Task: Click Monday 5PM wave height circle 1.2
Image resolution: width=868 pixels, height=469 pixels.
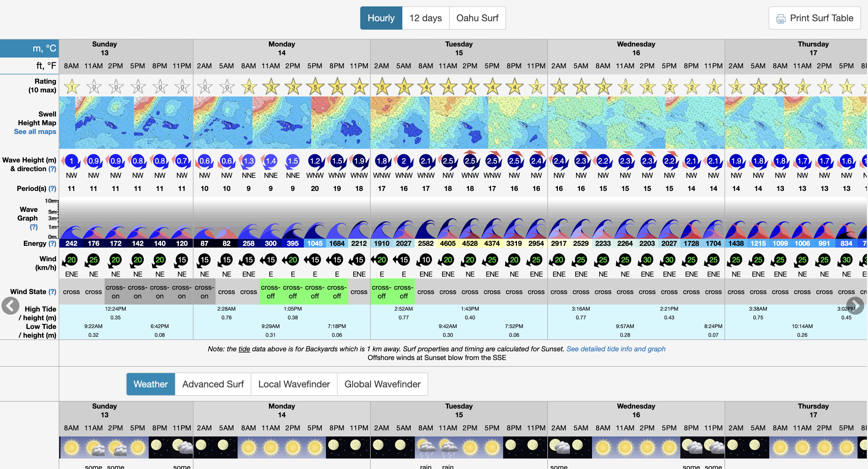Action: click(315, 161)
